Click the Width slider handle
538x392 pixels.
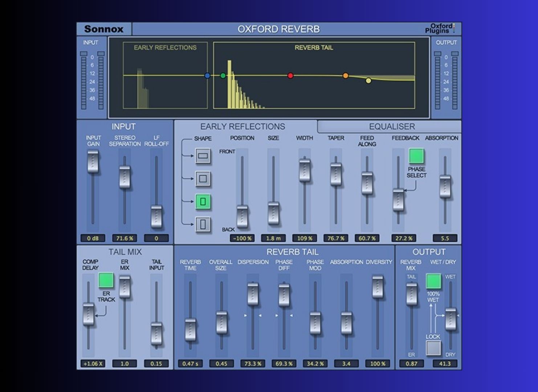(305, 170)
